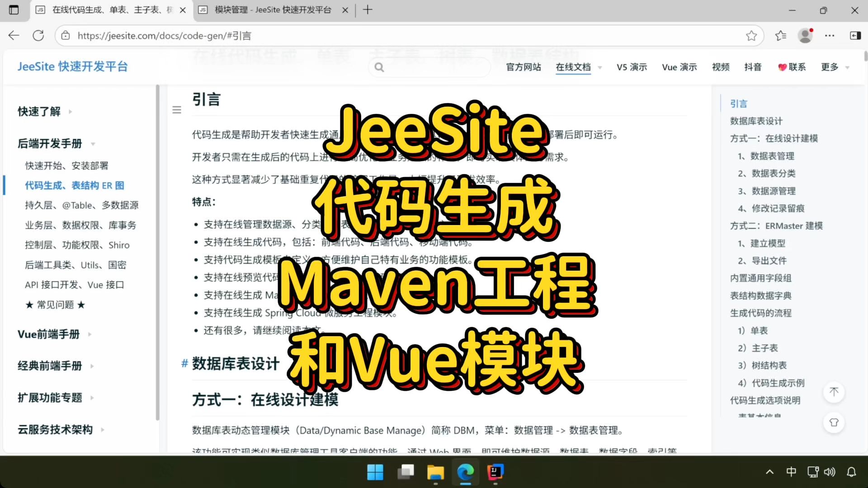Open theme shirt icon button
The width and height of the screenshot is (868, 488).
pyautogui.click(x=834, y=422)
